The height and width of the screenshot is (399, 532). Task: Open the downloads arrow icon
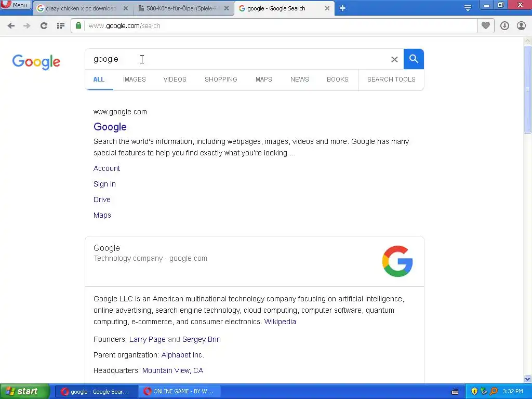pyautogui.click(x=504, y=26)
